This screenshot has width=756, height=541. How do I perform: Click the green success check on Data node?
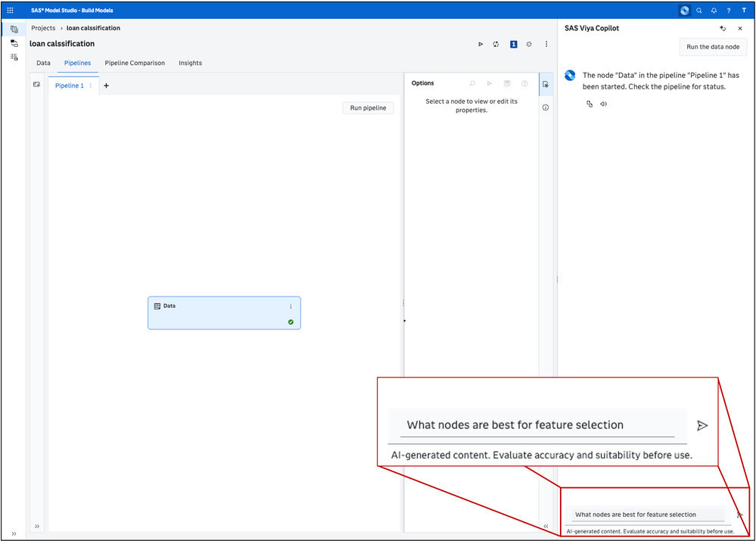click(291, 322)
